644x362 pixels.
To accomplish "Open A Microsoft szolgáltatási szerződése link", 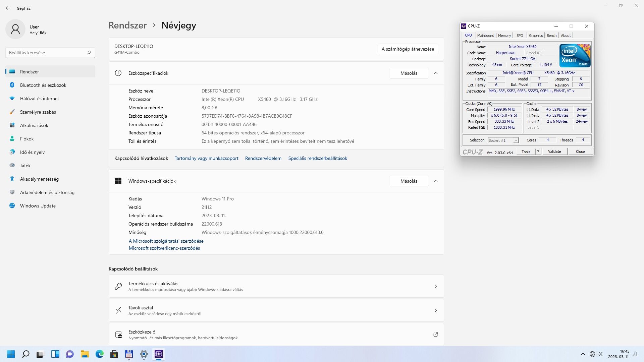I will coord(166,241).
